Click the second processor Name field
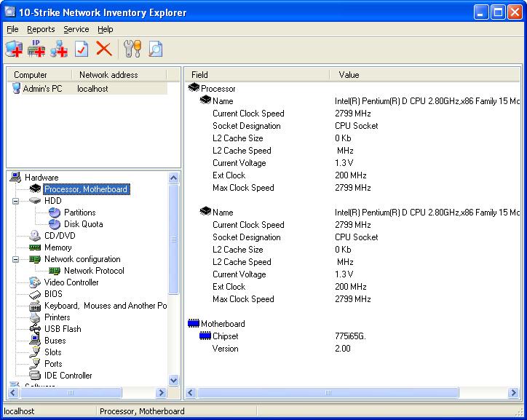Viewport: 527px width, 420px height. (223, 213)
